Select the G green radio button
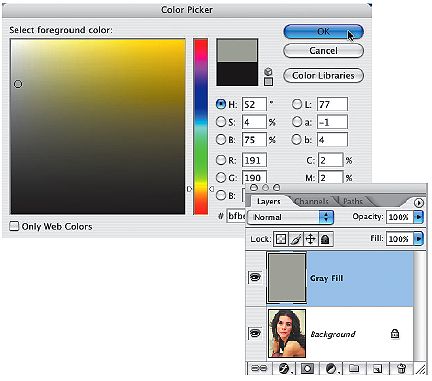 click(221, 178)
